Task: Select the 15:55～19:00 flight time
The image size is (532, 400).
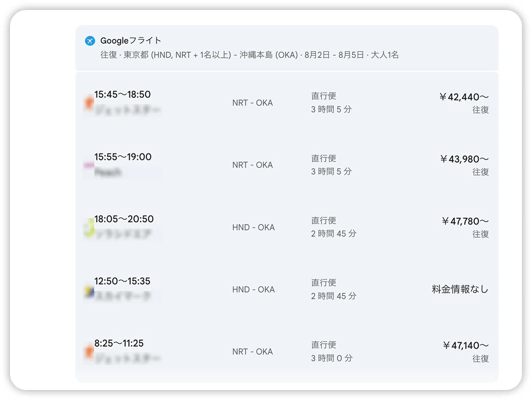Action: [x=123, y=157]
